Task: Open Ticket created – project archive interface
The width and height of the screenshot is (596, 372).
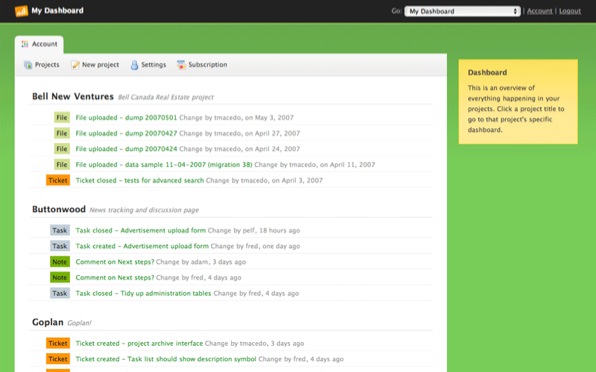Action: pyautogui.click(x=139, y=343)
